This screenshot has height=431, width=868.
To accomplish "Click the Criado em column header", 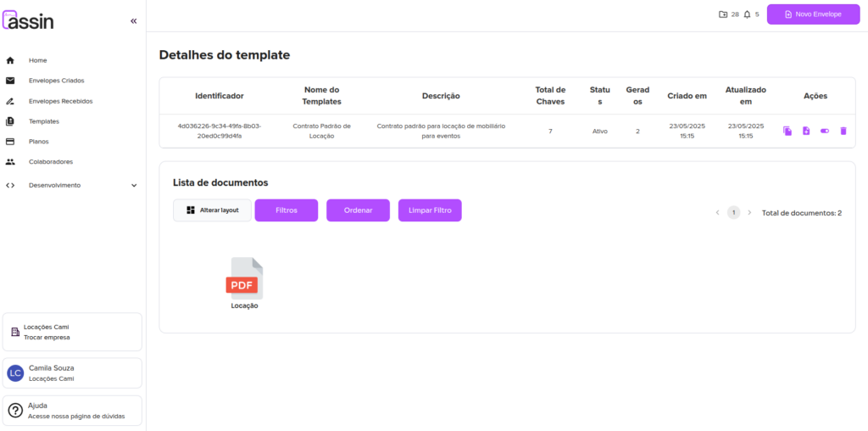I will (x=687, y=96).
